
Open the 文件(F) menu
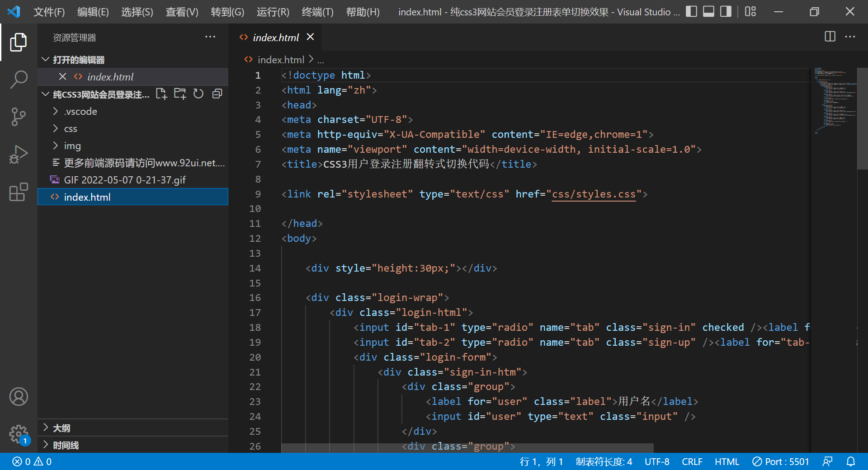[49, 12]
